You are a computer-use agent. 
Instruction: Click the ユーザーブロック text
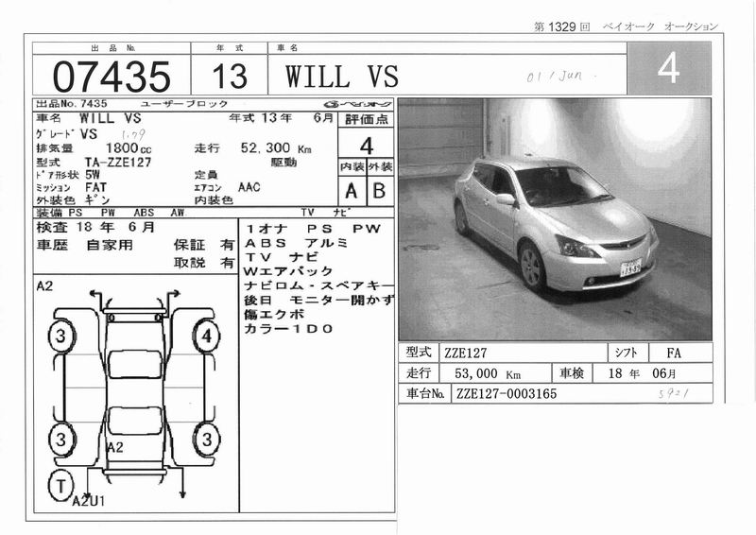pos(183,104)
